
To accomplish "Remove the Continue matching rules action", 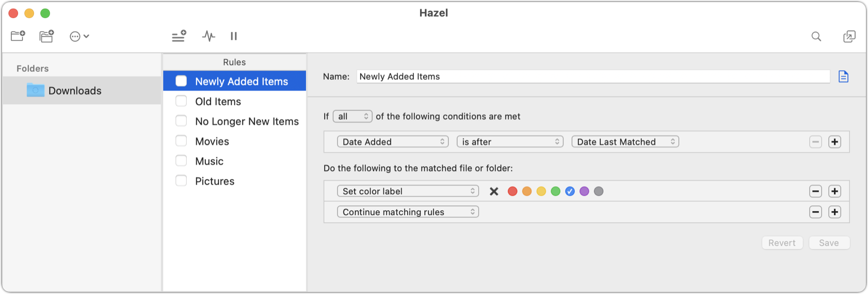I will pyautogui.click(x=815, y=212).
